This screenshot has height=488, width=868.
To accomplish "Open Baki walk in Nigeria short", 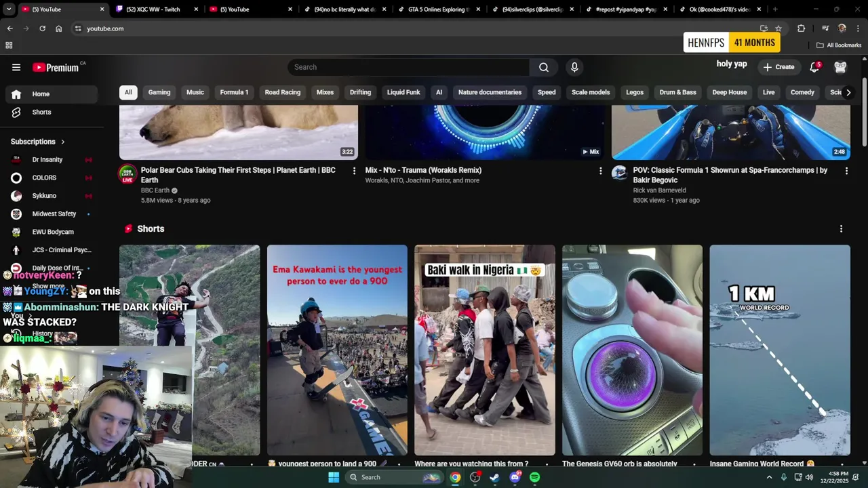I will (485, 350).
